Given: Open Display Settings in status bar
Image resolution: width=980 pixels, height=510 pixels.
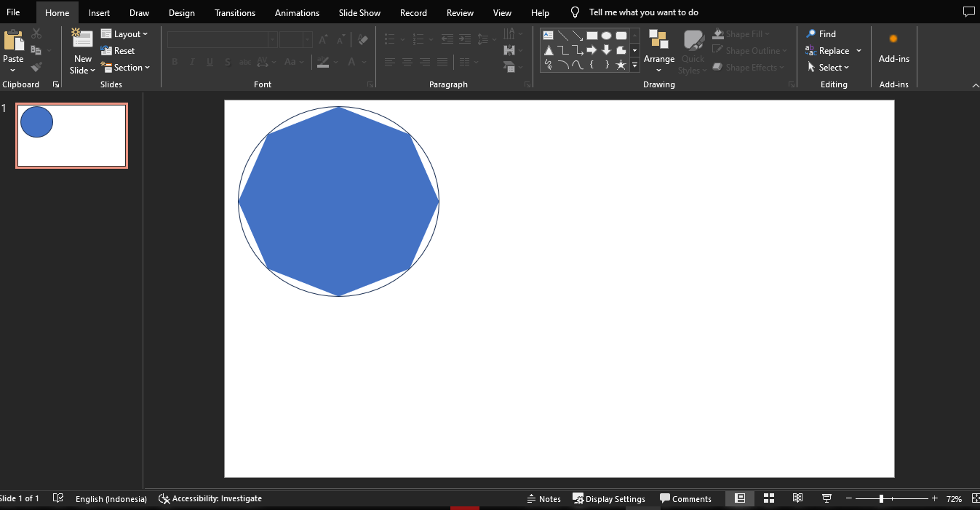Looking at the screenshot, I should click(x=609, y=498).
